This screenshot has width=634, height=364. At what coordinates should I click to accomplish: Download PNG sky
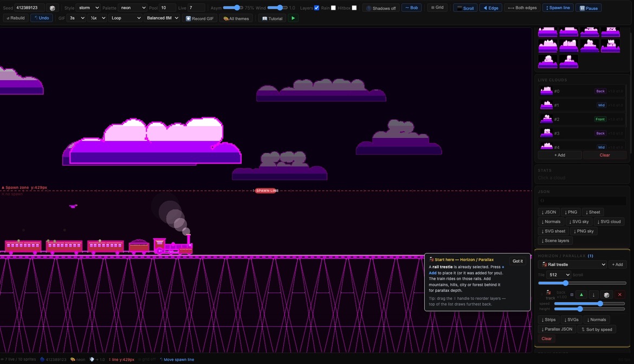(584, 231)
